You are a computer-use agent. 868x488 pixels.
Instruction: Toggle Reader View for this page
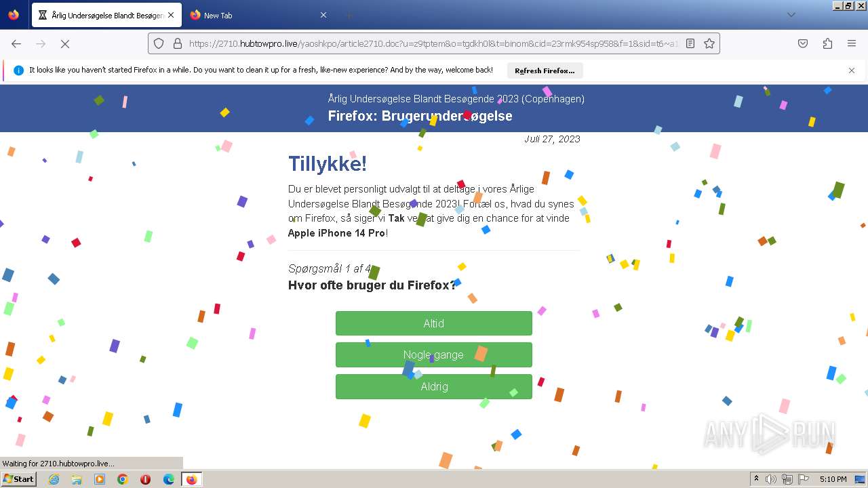[x=690, y=43]
